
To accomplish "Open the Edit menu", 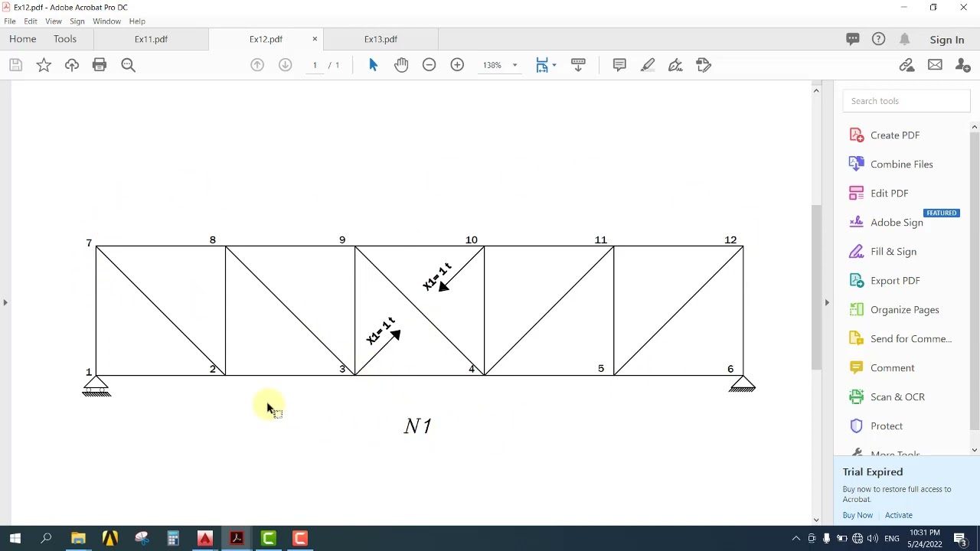I will point(31,21).
